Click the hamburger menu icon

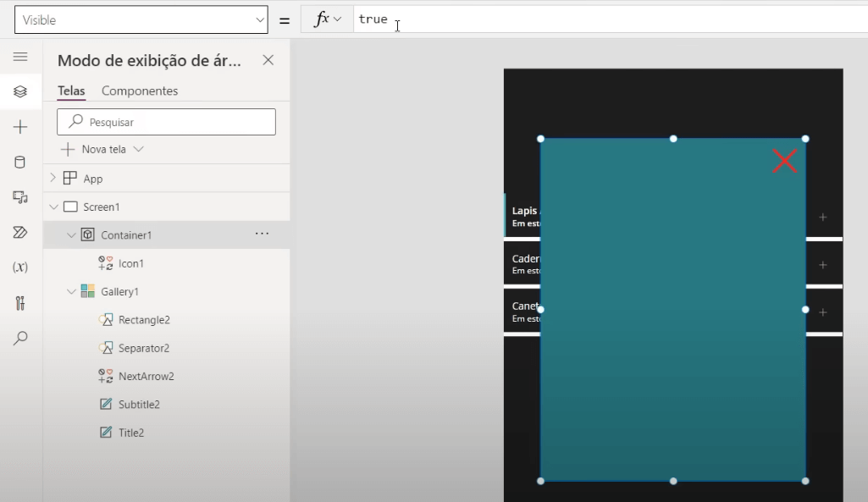pyautogui.click(x=21, y=58)
